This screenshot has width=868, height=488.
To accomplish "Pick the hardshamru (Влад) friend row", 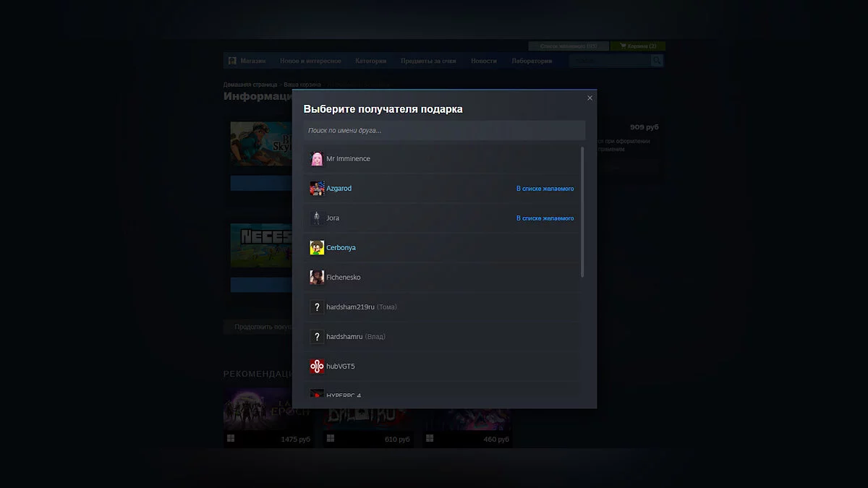I will (441, 337).
